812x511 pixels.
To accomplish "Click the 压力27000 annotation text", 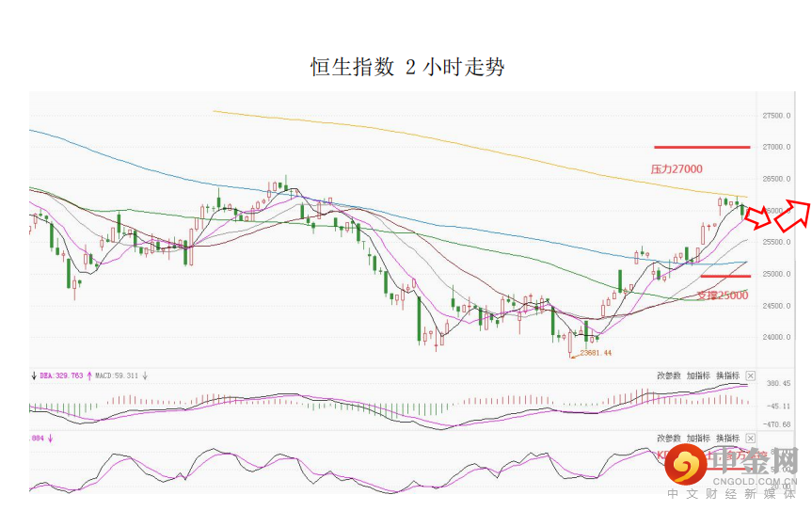I will (x=676, y=169).
